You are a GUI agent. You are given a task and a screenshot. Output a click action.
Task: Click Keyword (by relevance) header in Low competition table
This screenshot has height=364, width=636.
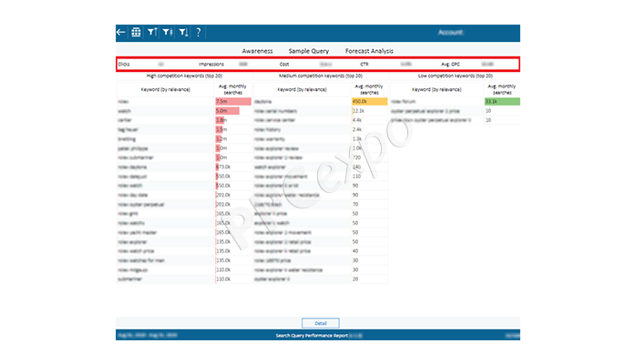click(436, 89)
